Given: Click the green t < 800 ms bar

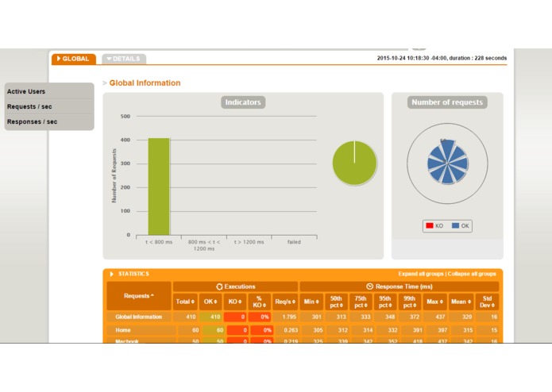Looking at the screenshot, I should coord(159,186).
